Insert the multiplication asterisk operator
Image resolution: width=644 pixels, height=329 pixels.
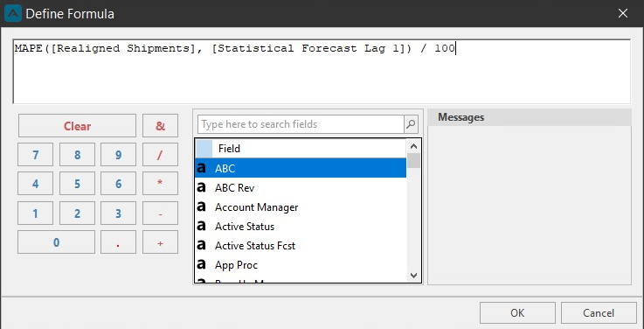coord(160,184)
